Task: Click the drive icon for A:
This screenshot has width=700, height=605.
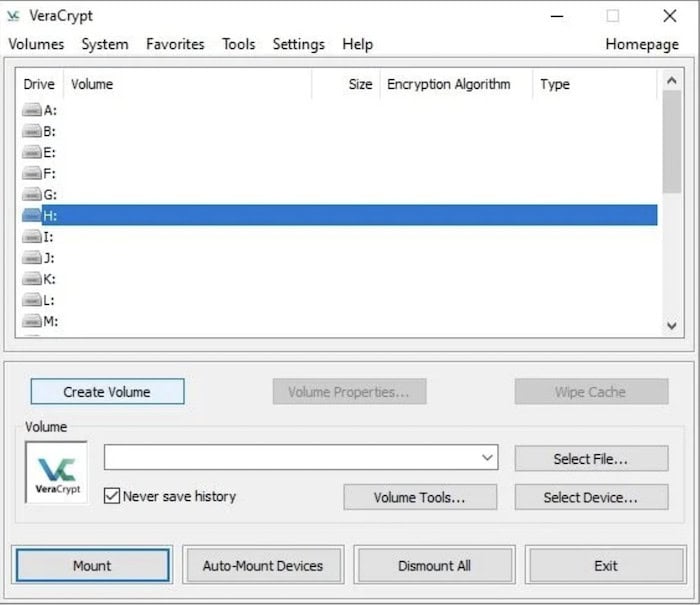Action: pos(32,110)
